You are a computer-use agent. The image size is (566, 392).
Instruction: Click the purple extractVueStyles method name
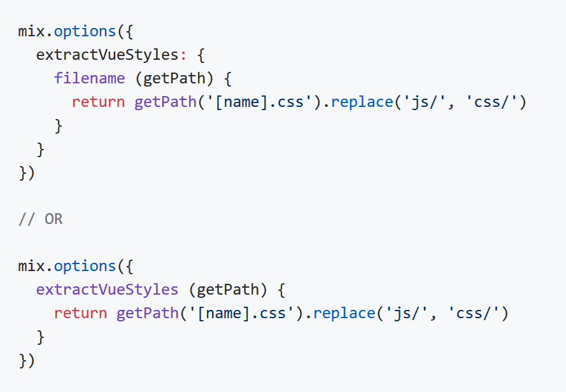coord(107,290)
